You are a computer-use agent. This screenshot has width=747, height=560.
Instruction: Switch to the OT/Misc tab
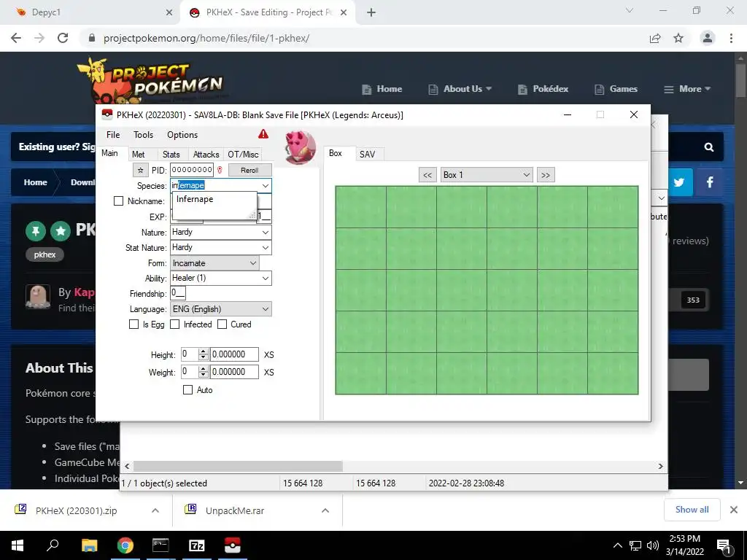(243, 155)
